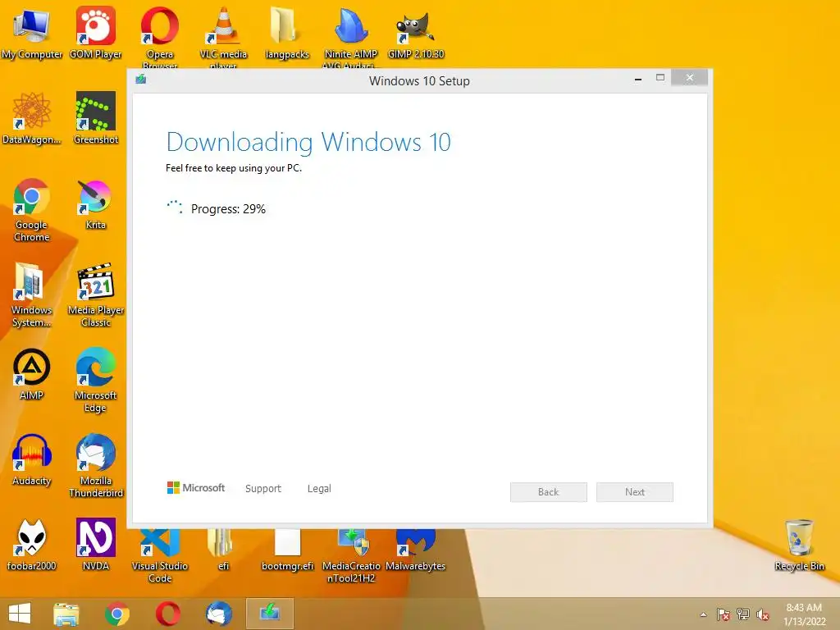Select the Krita desktop shortcut

point(95,204)
